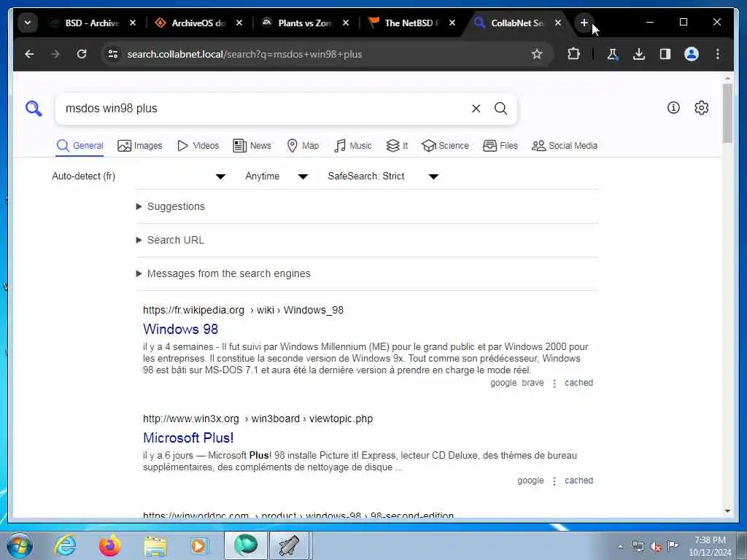Toggle the browser side panel icon
Screen dimensions: 747x560
(665, 54)
